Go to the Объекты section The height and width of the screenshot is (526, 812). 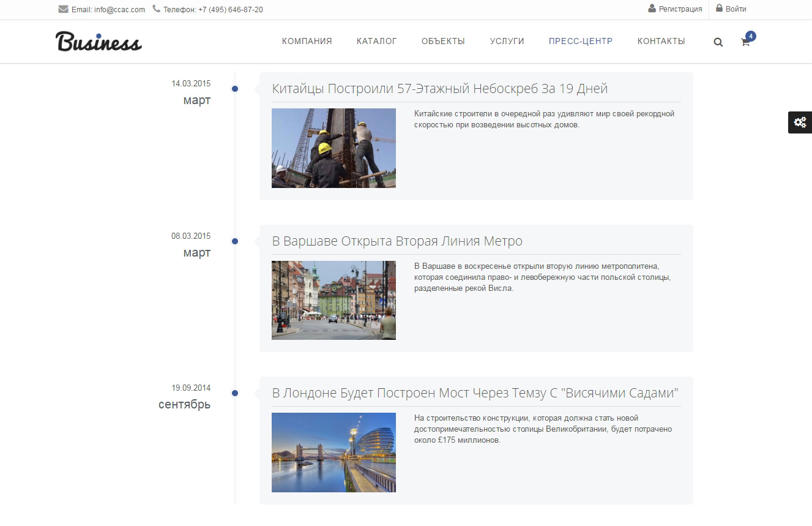pos(443,41)
